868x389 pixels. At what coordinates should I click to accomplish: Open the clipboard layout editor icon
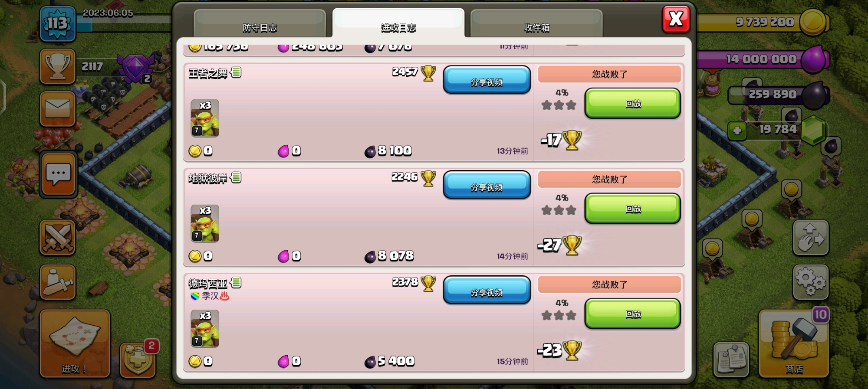tap(731, 360)
